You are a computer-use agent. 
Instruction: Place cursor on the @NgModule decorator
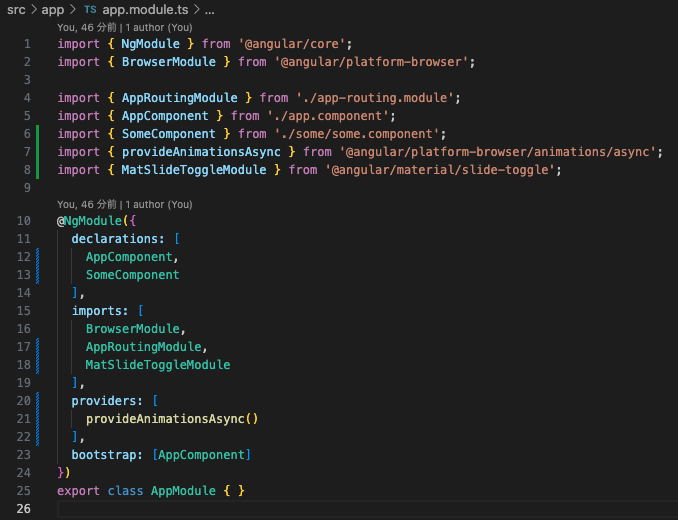(96, 220)
